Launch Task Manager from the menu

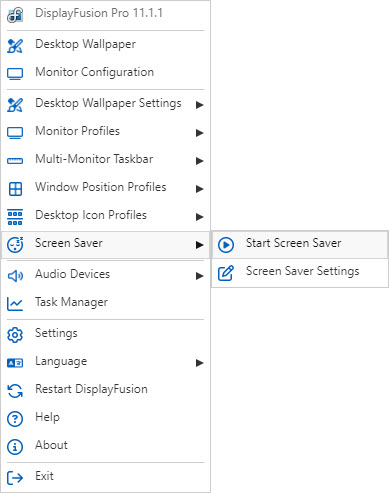[105, 304]
